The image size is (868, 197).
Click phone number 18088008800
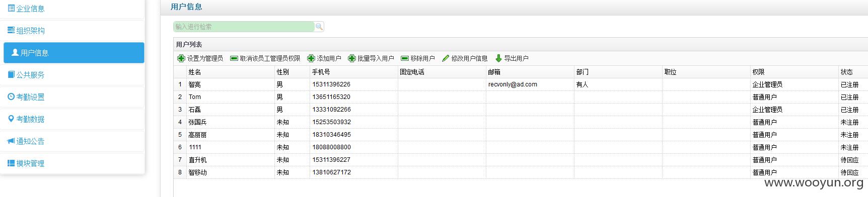(x=331, y=147)
